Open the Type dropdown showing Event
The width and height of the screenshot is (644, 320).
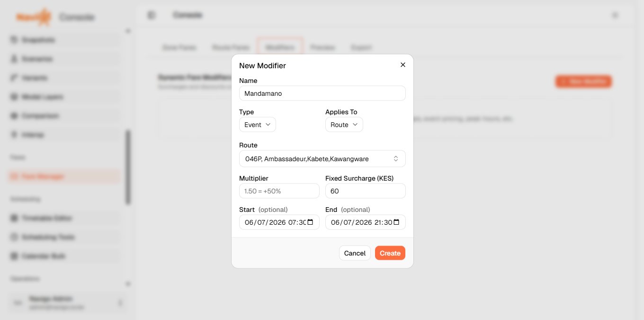click(258, 125)
